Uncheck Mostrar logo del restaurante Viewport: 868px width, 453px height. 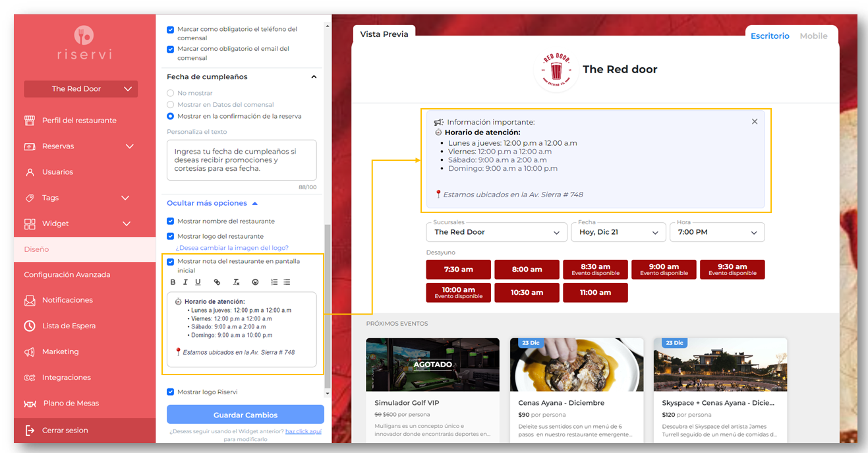point(171,237)
